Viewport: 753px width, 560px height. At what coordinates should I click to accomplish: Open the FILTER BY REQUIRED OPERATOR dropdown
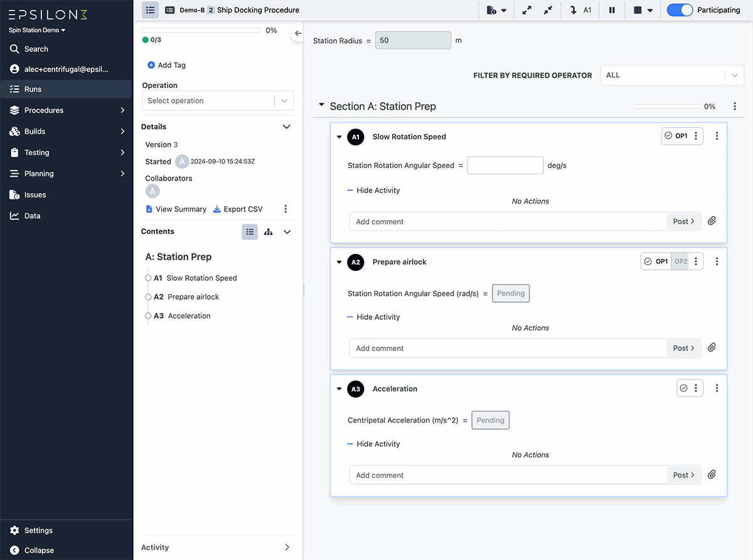671,75
